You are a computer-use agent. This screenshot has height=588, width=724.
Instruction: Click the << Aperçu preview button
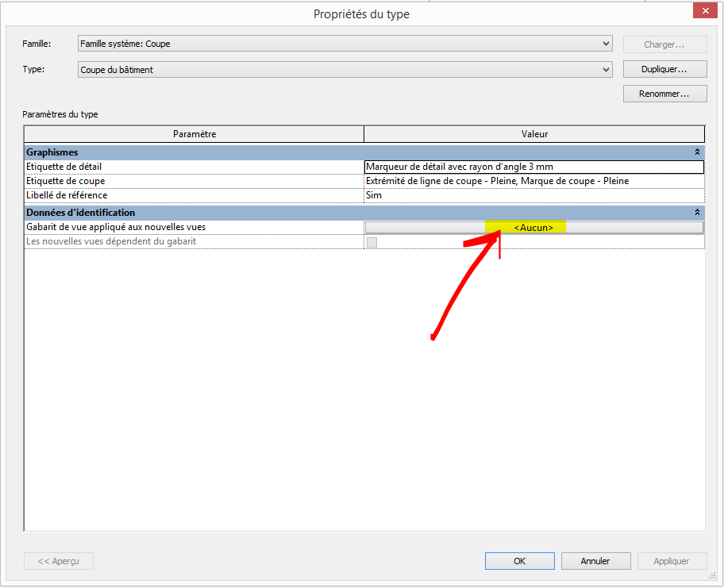(x=59, y=561)
